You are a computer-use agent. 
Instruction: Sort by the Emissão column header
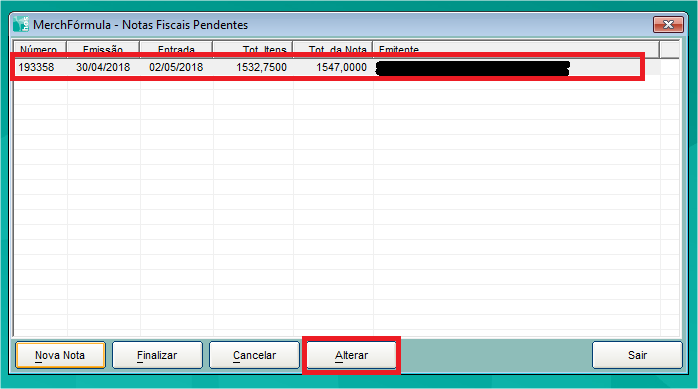(103, 49)
